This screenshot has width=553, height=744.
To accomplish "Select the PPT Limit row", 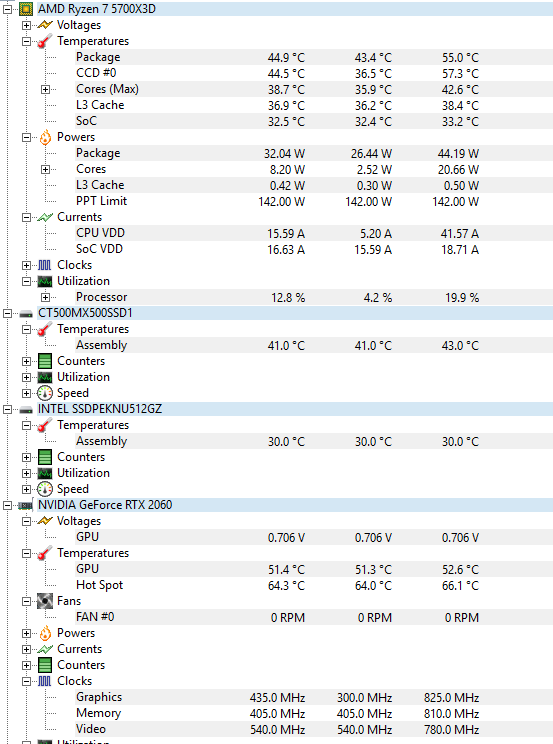I will tap(313, 201).
